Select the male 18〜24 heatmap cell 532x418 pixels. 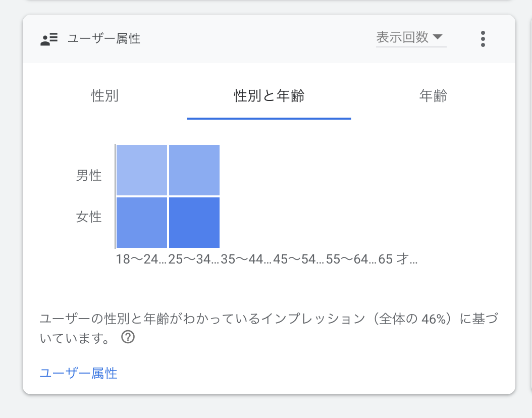[142, 170]
